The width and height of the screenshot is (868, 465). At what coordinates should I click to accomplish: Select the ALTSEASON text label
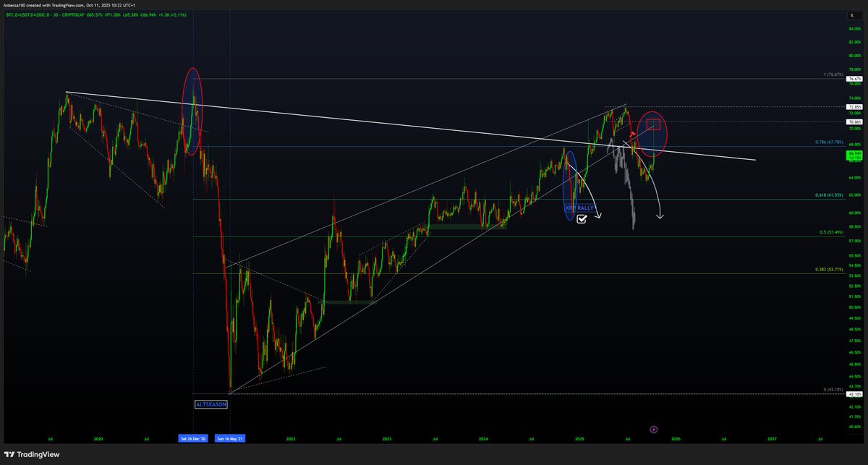211,404
